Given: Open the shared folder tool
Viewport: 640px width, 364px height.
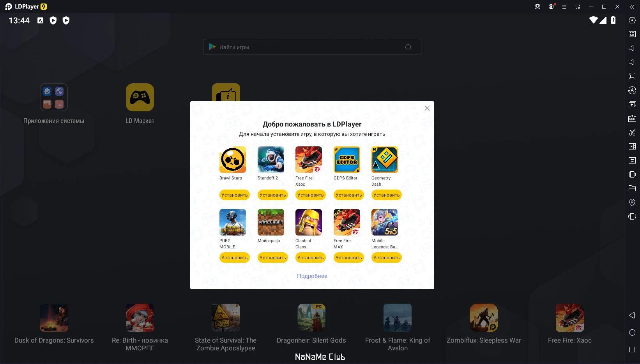Looking at the screenshot, I should [x=632, y=188].
